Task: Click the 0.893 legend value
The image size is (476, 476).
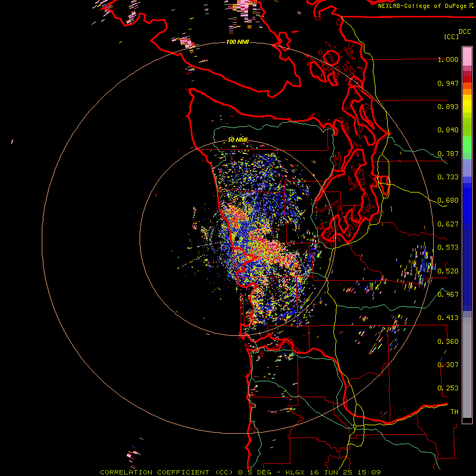Action: (448, 106)
